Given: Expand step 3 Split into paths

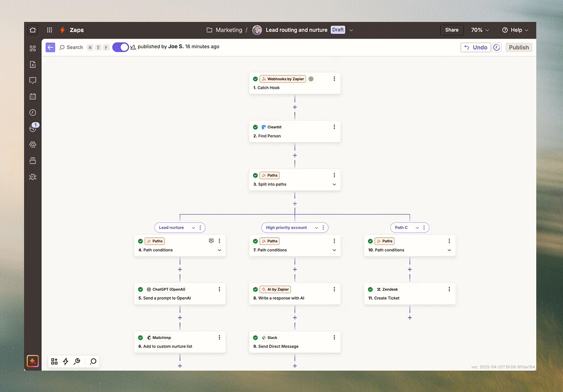Looking at the screenshot, I should 334,185.
